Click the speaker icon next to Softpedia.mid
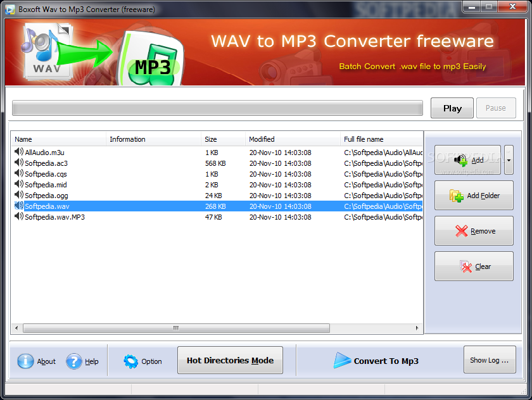 click(18, 184)
